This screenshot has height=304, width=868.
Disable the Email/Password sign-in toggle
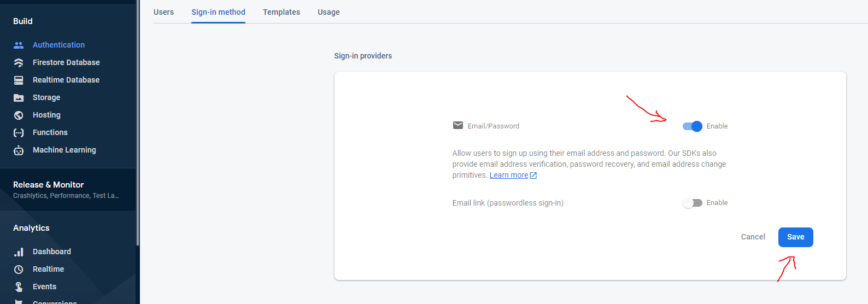pos(692,126)
